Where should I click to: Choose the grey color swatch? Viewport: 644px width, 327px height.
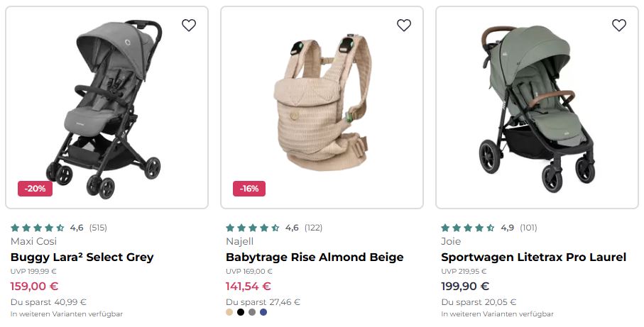pyautogui.click(x=252, y=312)
